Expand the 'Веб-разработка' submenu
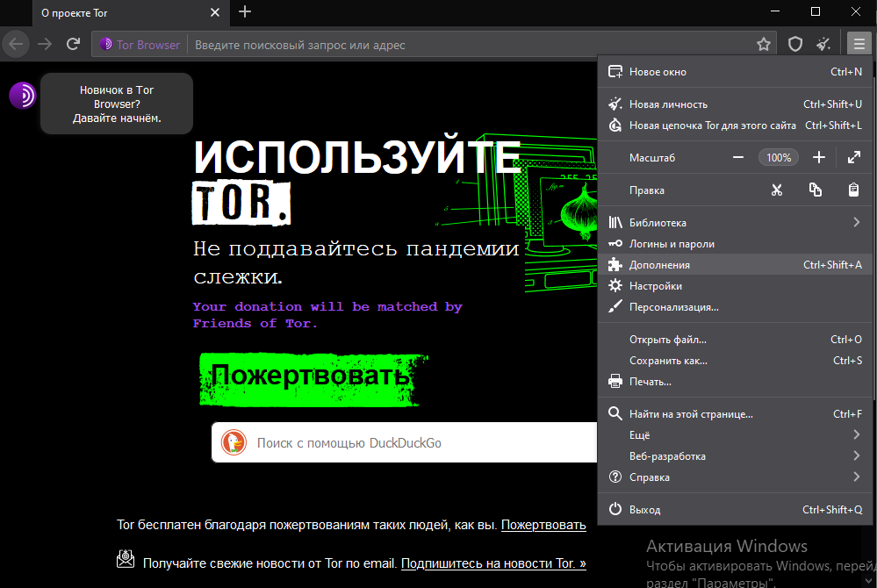Viewport: 877px width, 588px height. coord(735,456)
